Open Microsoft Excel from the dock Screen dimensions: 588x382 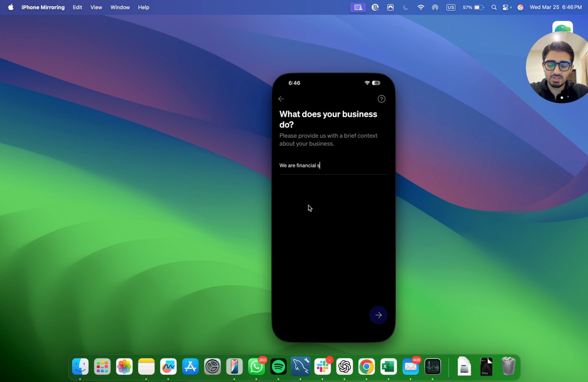388,367
